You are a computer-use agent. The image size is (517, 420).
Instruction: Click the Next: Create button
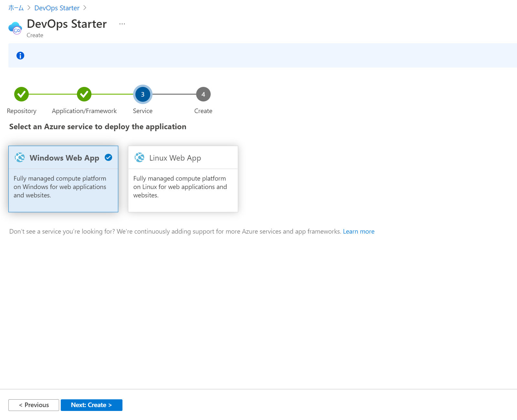click(91, 405)
